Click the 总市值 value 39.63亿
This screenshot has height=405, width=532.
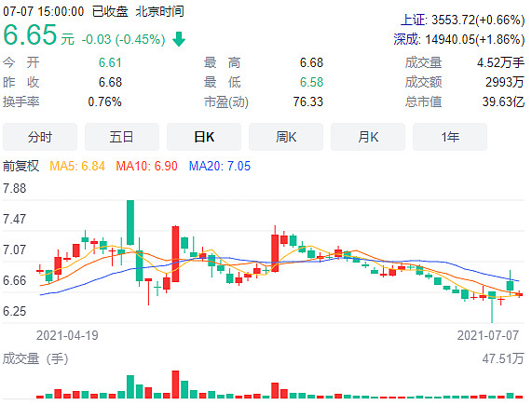click(503, 101)
